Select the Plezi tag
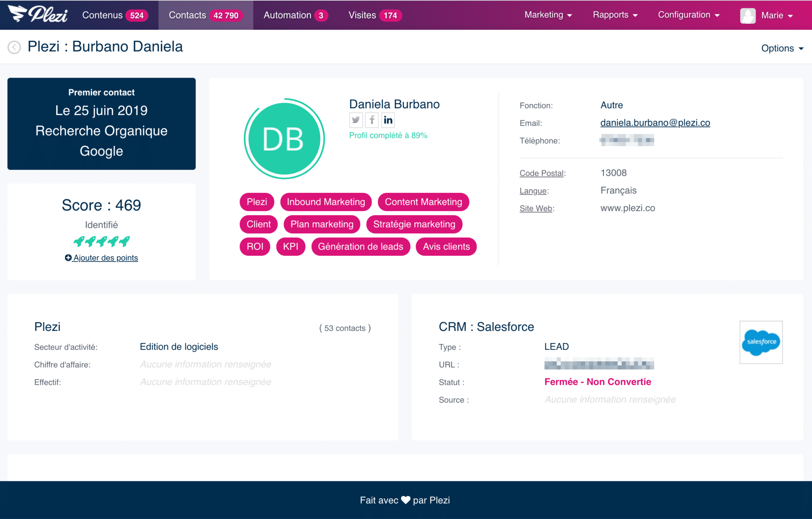Screen dimensions: 812x519 click(257, 202)
